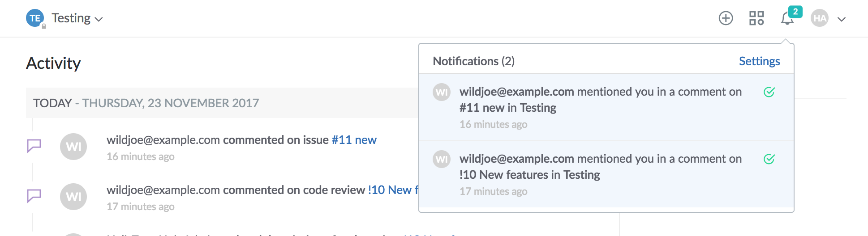This screenshot has height=236, width=868.
Task: Open the apps grid icon
Action: tap(756, 18)
